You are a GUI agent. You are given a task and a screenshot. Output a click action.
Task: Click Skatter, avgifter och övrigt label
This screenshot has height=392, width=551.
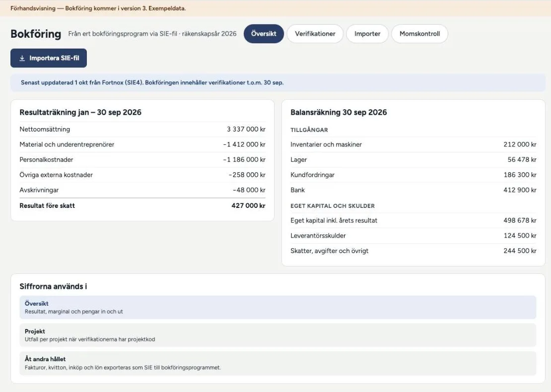(329, 251)
